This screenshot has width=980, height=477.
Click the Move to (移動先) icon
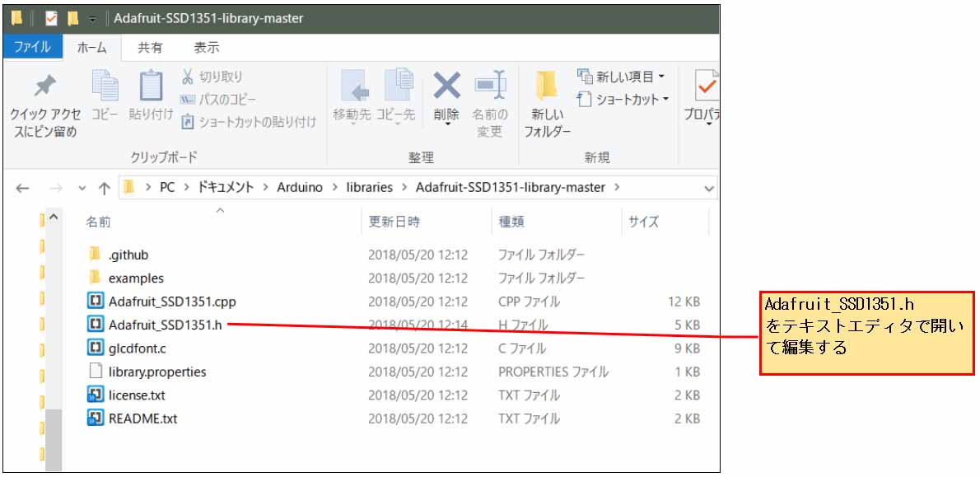coord(352,86)
